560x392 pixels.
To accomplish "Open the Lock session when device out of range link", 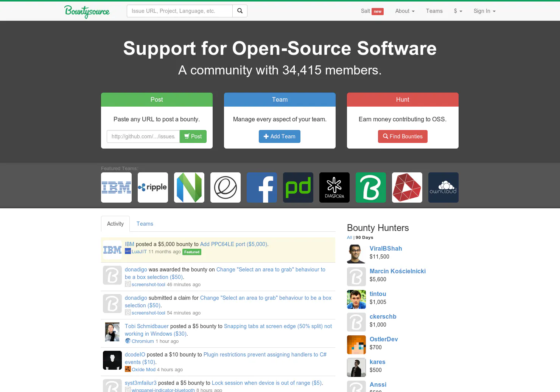I will point(267,383).
